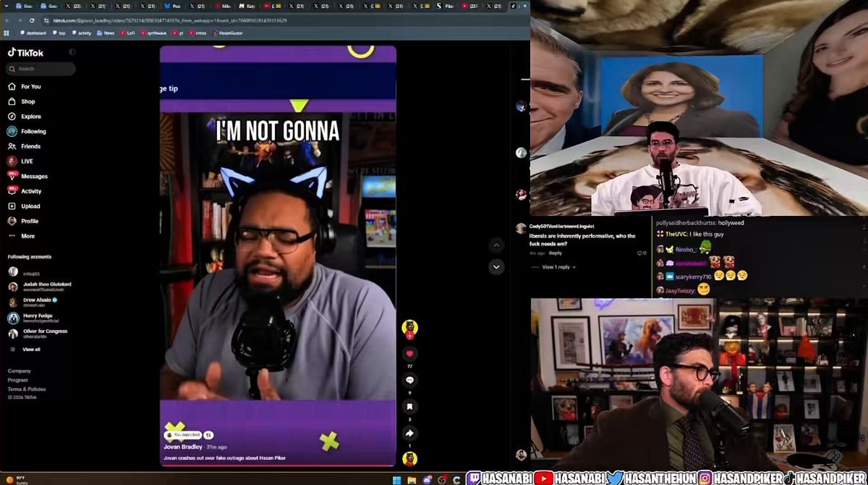Expand View 1 reply under the comment
This screenshot has height=485, width=868.
click(x=558, y=267)
